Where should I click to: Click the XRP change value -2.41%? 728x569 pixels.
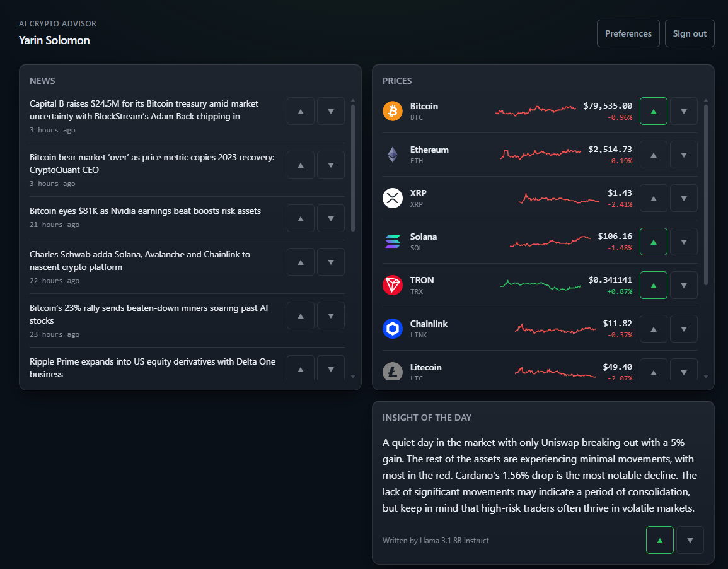pos(620,204)
